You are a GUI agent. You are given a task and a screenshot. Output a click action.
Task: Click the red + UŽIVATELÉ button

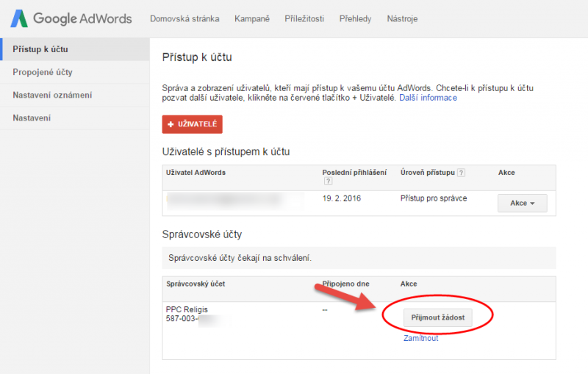pyautogui.click(x=192, y=124)
